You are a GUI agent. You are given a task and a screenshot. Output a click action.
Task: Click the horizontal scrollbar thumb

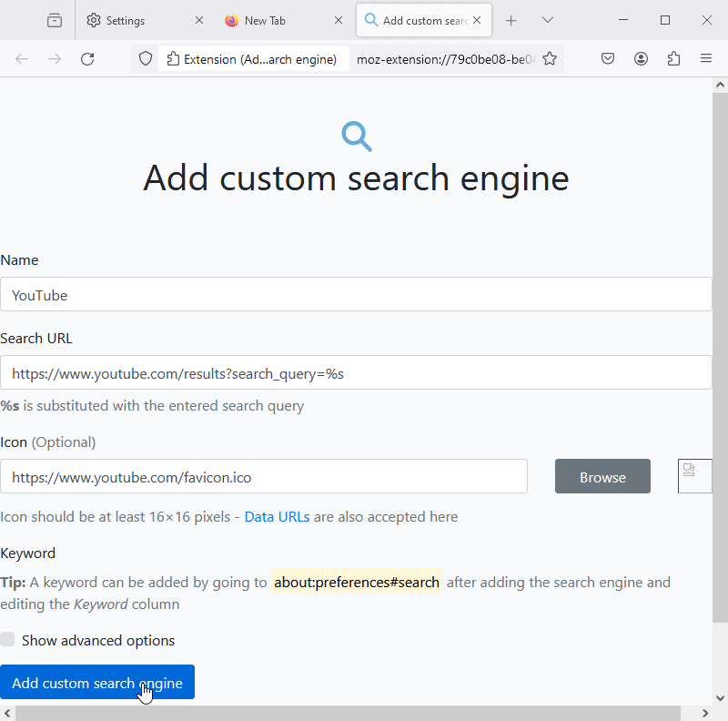point(349,713)
